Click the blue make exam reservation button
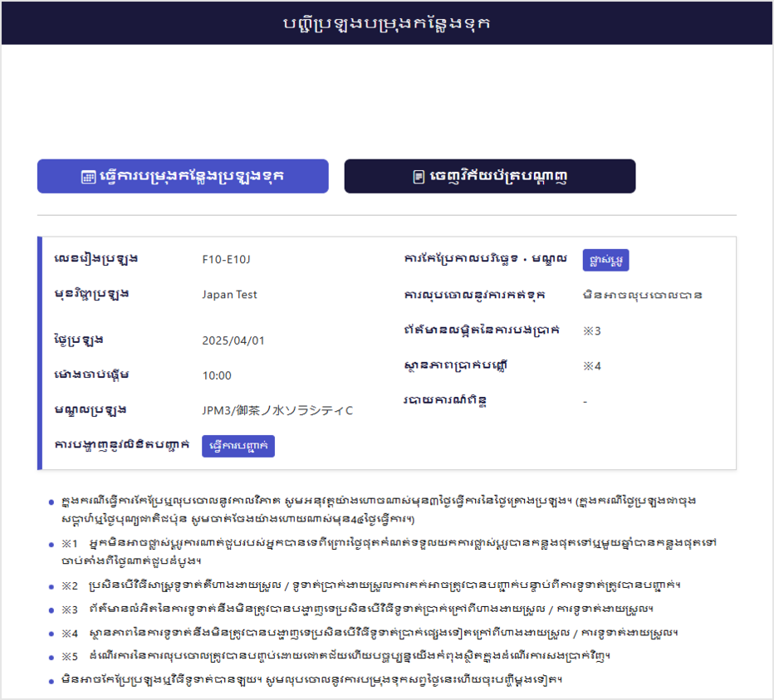774x700 pixels. click(183, 176)
